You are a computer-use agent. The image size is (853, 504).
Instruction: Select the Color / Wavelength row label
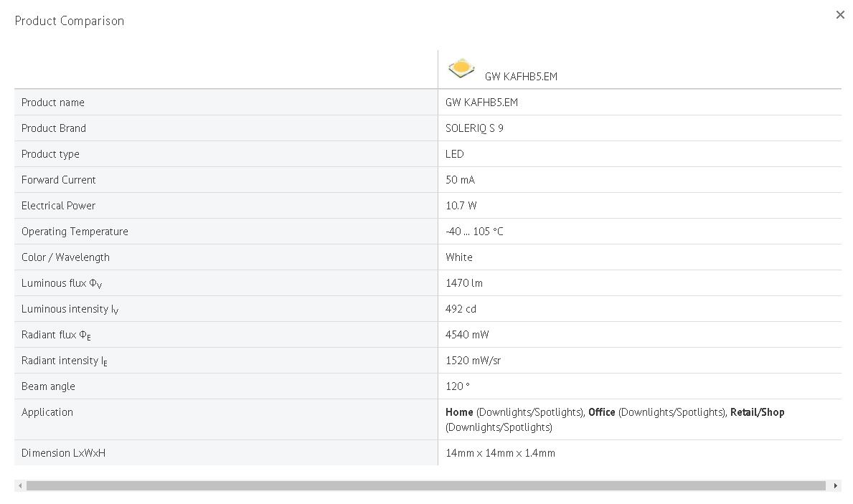(65, 257)
